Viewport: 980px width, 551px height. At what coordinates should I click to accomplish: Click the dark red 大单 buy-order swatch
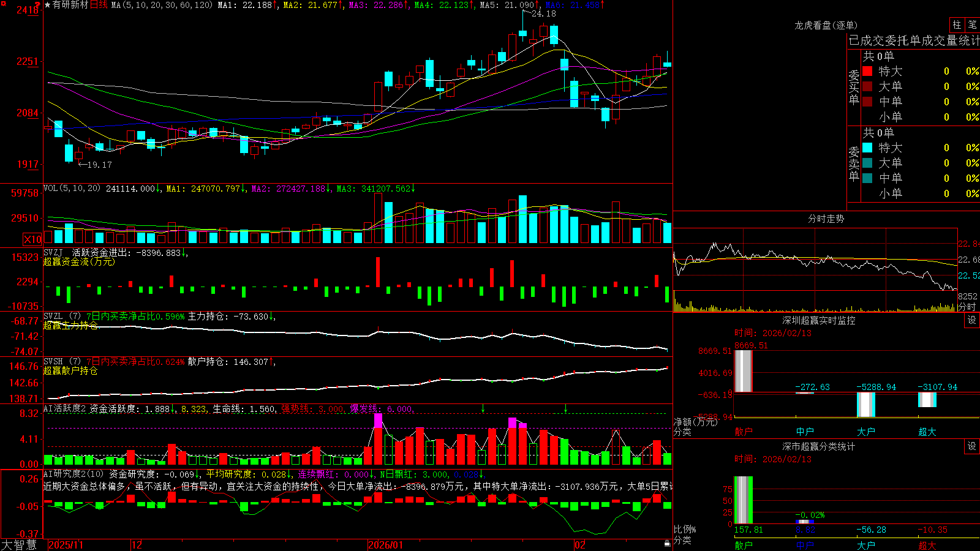(x=867, y=86)
